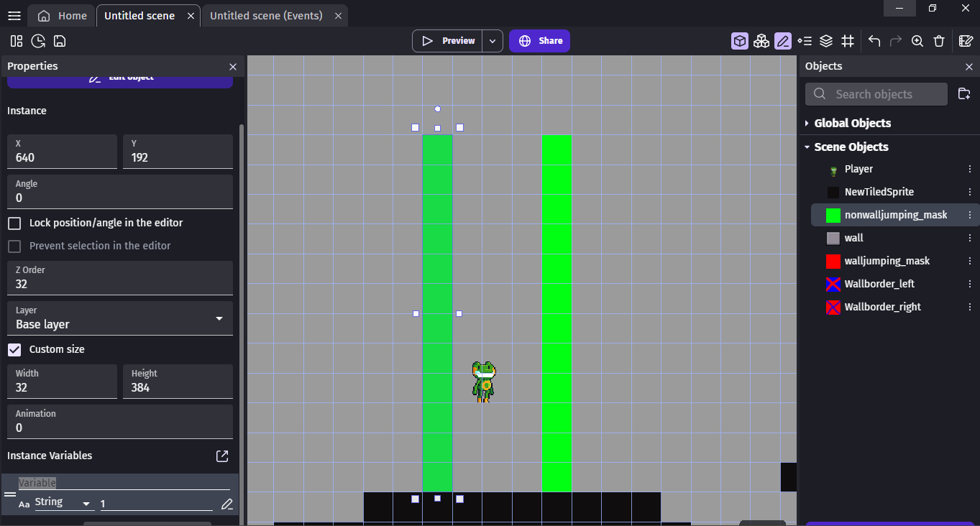
Task: Select the Player object in list
Action: 858,169
